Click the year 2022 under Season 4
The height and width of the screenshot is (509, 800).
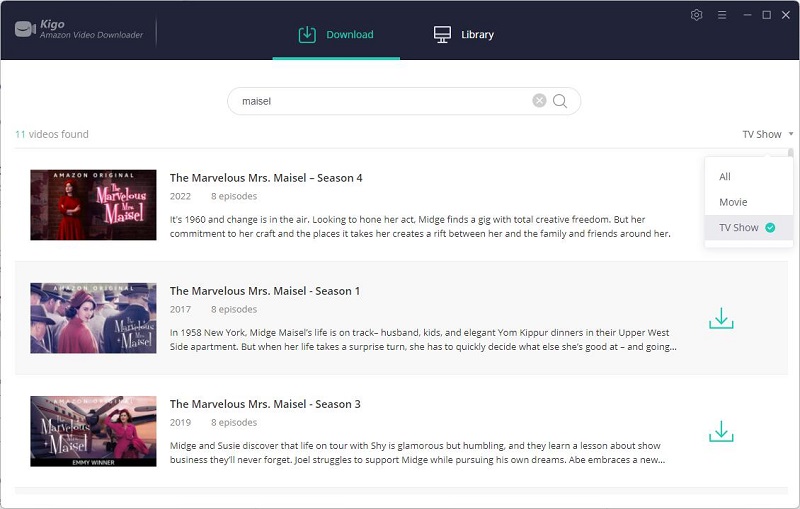180,196
